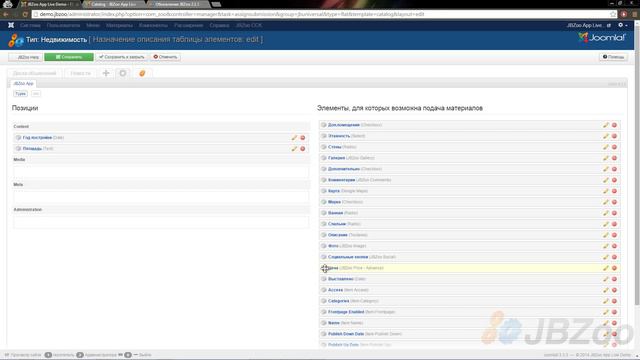This screenshot has height=360, width=640.
Task: Click red delete icon in Categories row
Action: tap(614, 301)
